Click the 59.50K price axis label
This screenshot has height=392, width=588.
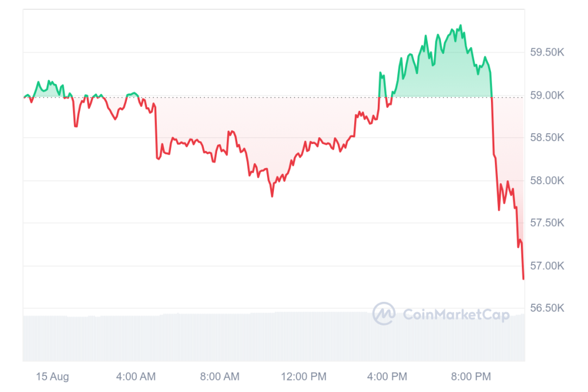point(547,52)
